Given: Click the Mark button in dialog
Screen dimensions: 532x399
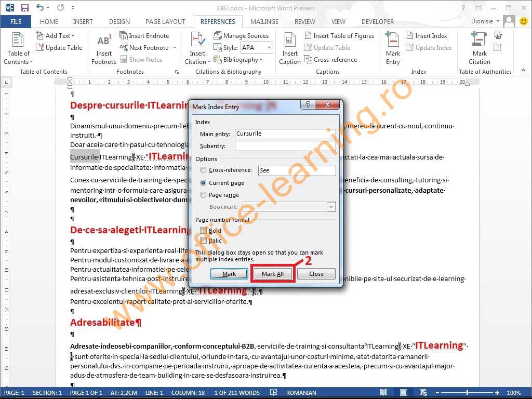Looking at the screenshot, I should click(229, 274).
